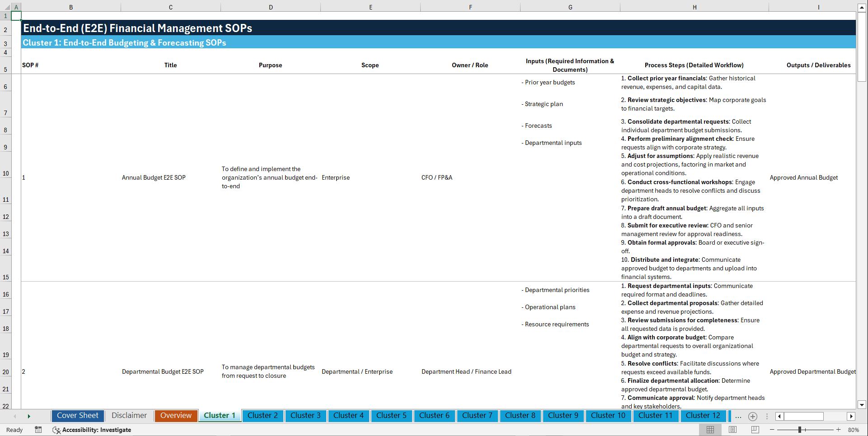Click Zoom Out minus control
The height and width of the screenshot is (436, 868).
click(x=772, y=430)
